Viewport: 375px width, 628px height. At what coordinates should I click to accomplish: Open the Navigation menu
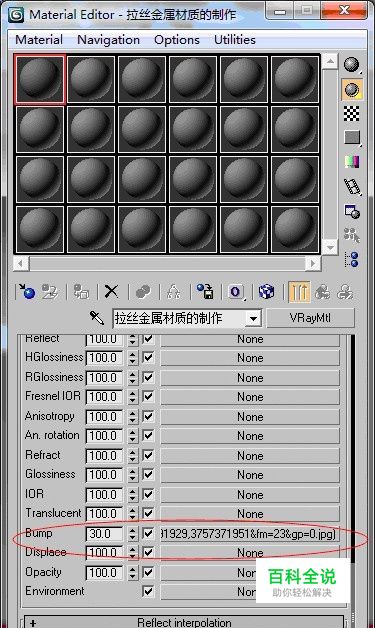click(109, 40)
